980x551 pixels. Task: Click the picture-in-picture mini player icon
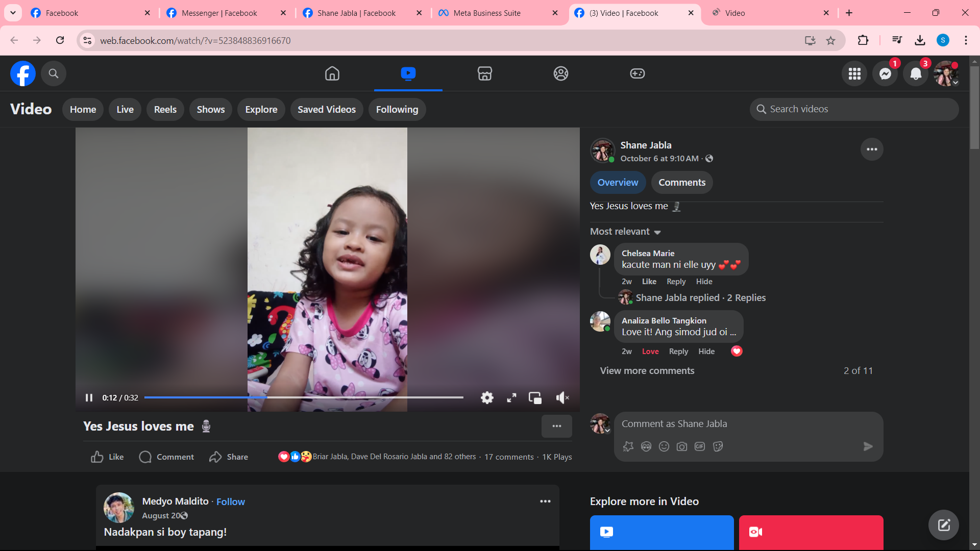coord(535,398)
